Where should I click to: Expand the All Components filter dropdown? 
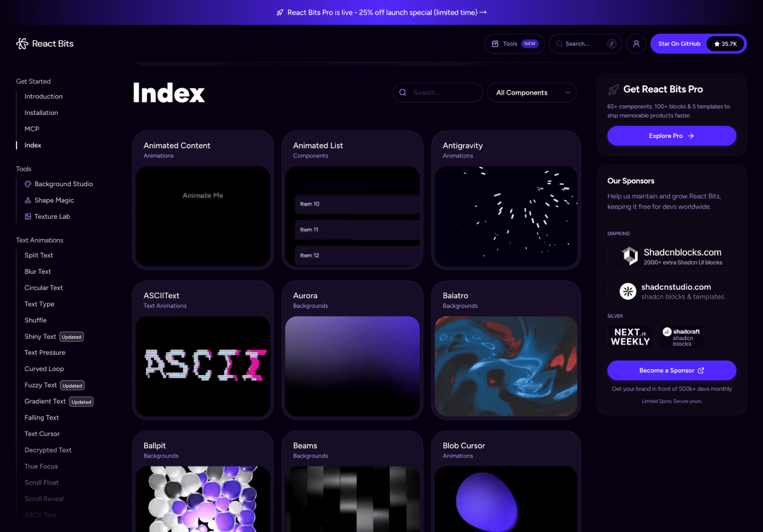pyautogui.click(x=532, y=93)
